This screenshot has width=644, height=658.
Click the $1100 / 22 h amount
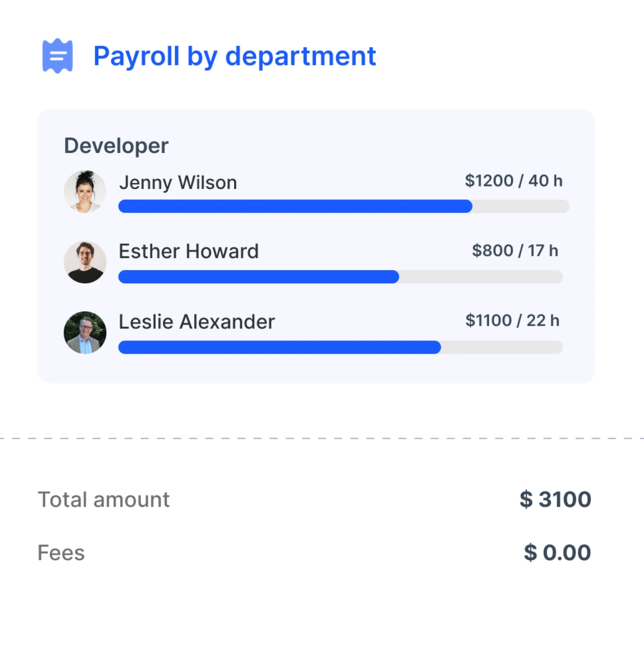coord(513,320)
